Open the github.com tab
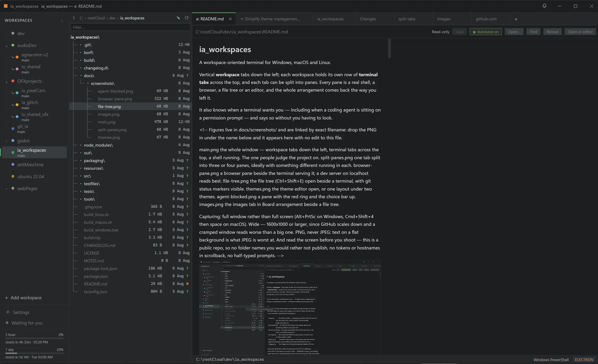Screen dimensions: 598x364 click(490, 19)
